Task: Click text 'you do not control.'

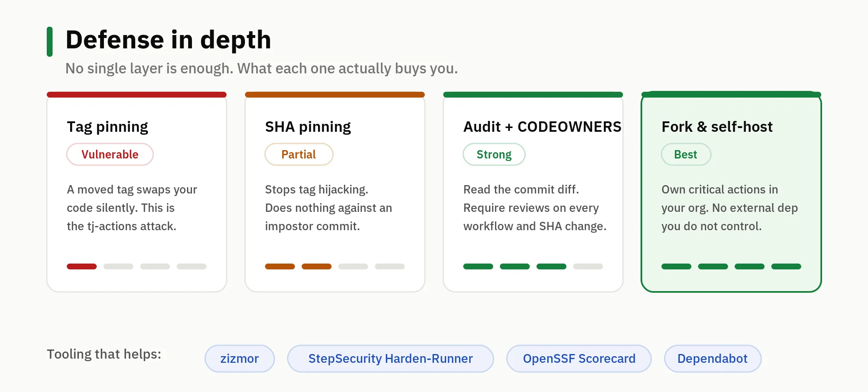Action: [712, 226]
